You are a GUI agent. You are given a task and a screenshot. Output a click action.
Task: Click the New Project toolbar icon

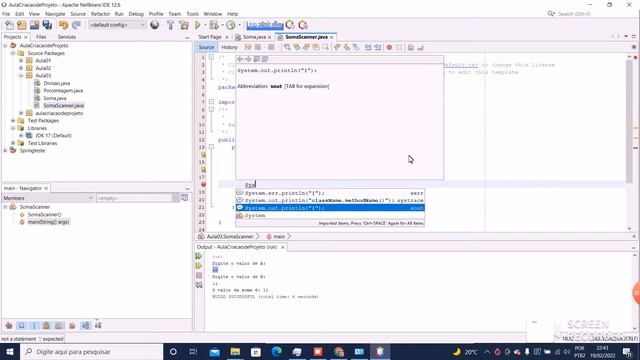[x=22, y=25]
